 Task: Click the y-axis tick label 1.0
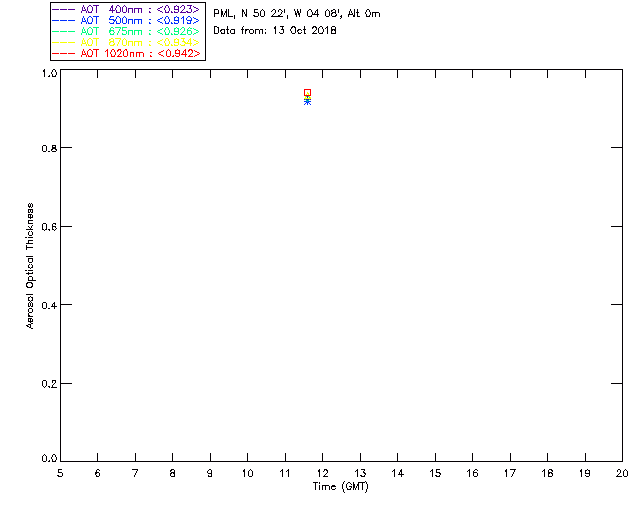tap(49, 74)
